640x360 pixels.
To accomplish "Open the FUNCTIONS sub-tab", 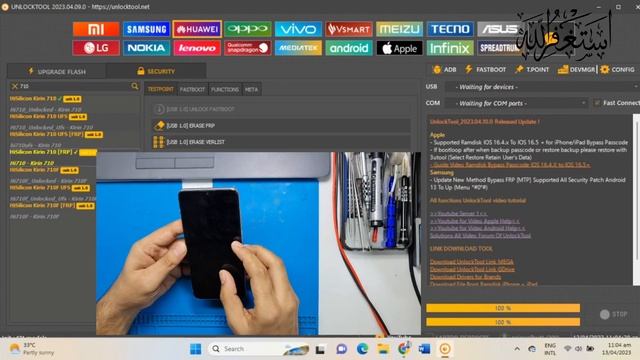I will 224,89.
